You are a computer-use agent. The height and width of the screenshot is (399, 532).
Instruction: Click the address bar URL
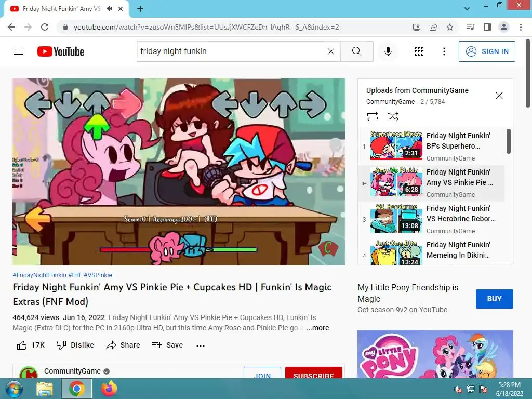[206, 27]
